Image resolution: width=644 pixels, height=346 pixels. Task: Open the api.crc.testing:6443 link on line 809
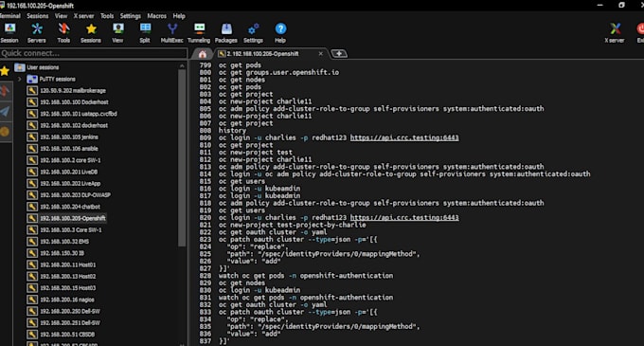(404, 137)
